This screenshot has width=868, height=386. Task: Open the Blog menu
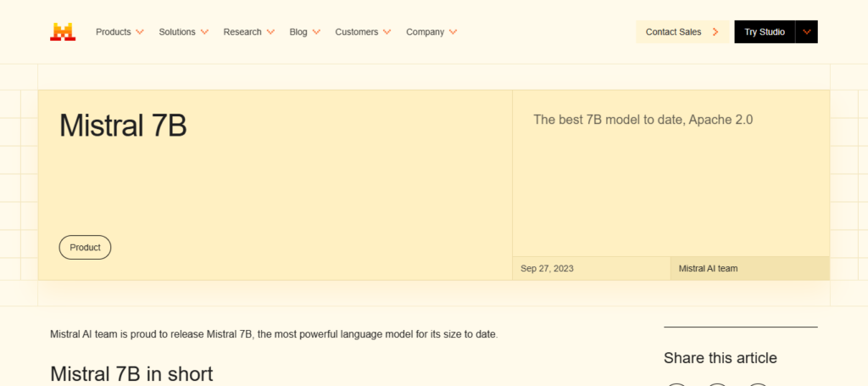pos(298,32)
